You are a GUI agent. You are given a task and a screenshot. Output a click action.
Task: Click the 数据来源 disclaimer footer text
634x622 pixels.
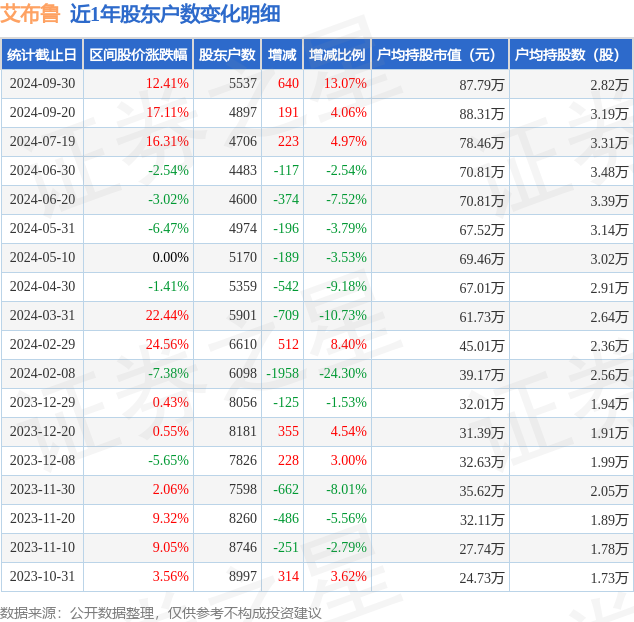pos(161,613)
